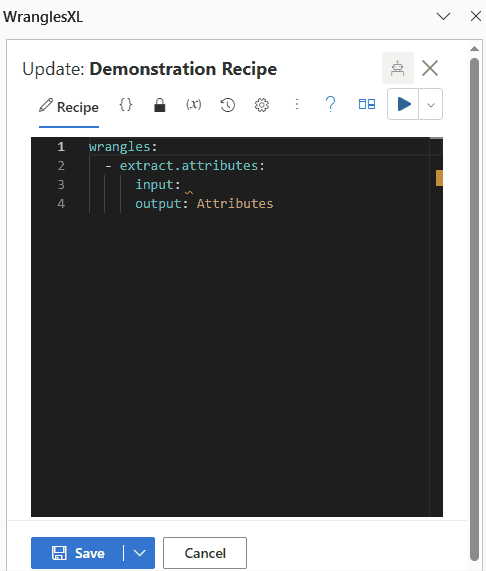Viewport: 486px width, 571px height.
Task: Close the Update recipe dialog
Action: click(430, 68)
